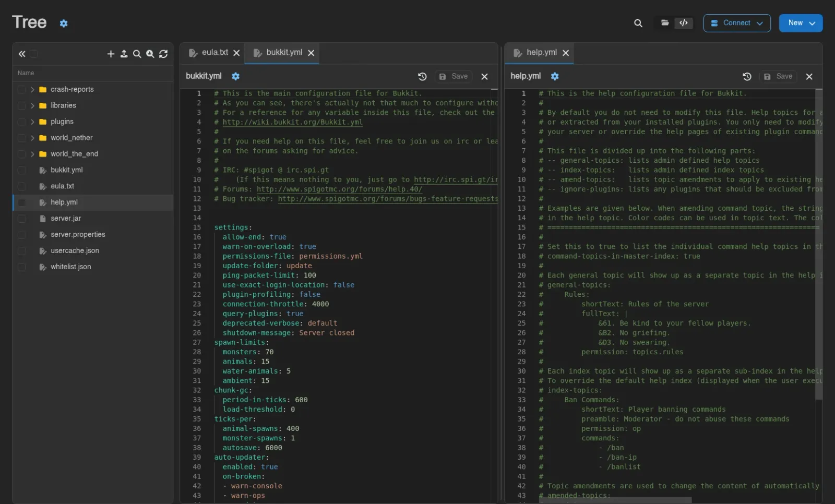Click the file icon next to whitelist.json
This screenshot has width=835, height=504.
[x=43, y=267]
